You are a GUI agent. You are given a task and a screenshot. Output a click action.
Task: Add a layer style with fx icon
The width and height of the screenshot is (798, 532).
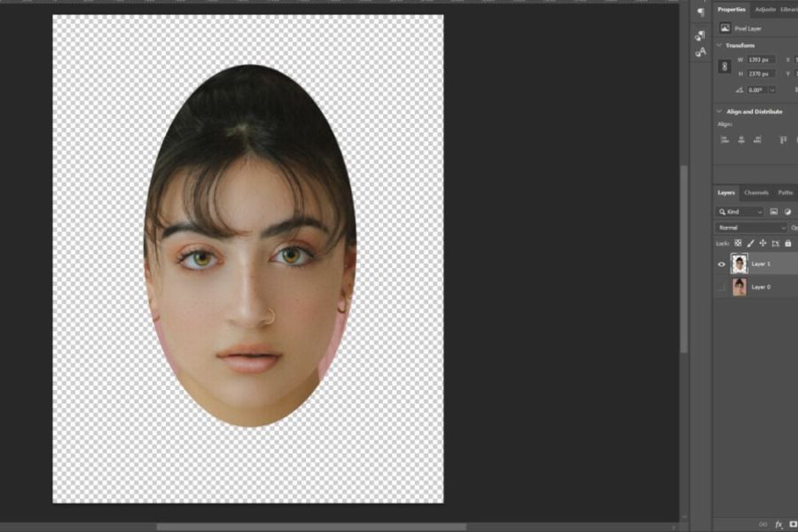pyautogui.click(x=779, y=524)
